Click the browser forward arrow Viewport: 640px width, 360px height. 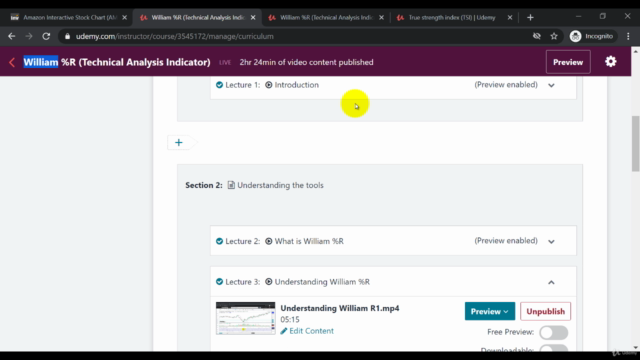[29, 36]
